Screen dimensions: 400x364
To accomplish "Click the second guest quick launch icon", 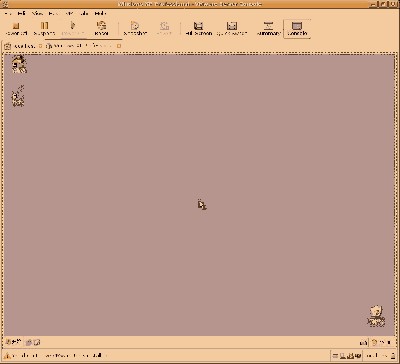I will pos(37,342).
